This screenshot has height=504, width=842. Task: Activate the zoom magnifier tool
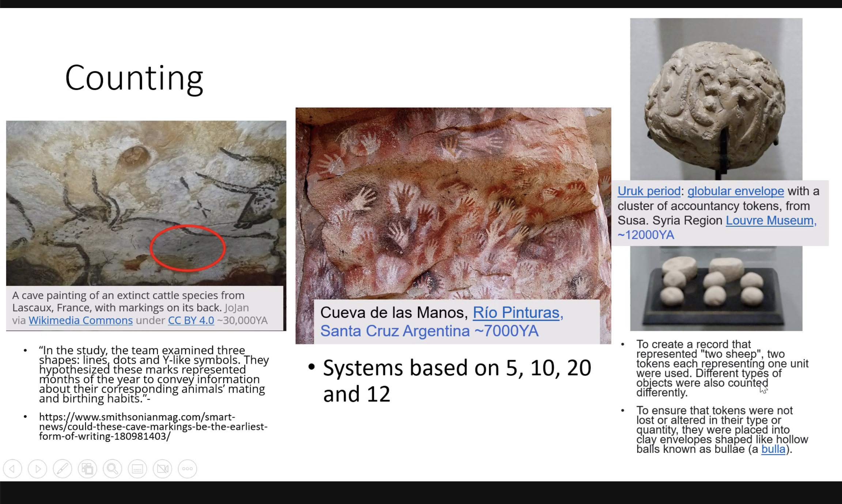(x=112, y=469)
